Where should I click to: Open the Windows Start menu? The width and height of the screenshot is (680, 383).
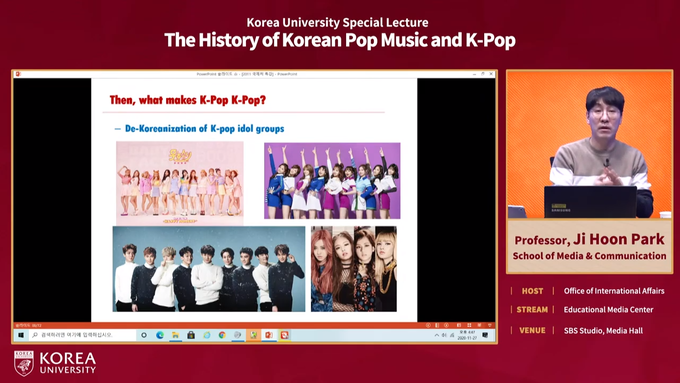pos(21,335)
